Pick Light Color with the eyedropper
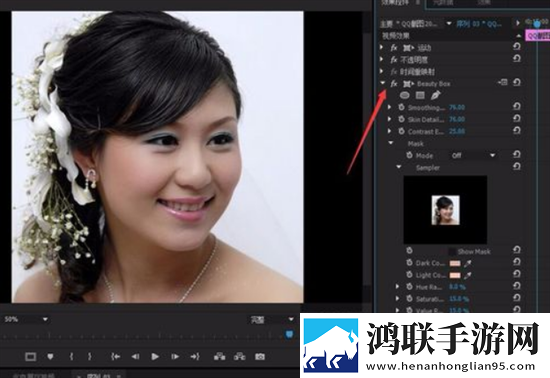Image resolution: width=550 pixels, height=378 pixels. point(467,276)
